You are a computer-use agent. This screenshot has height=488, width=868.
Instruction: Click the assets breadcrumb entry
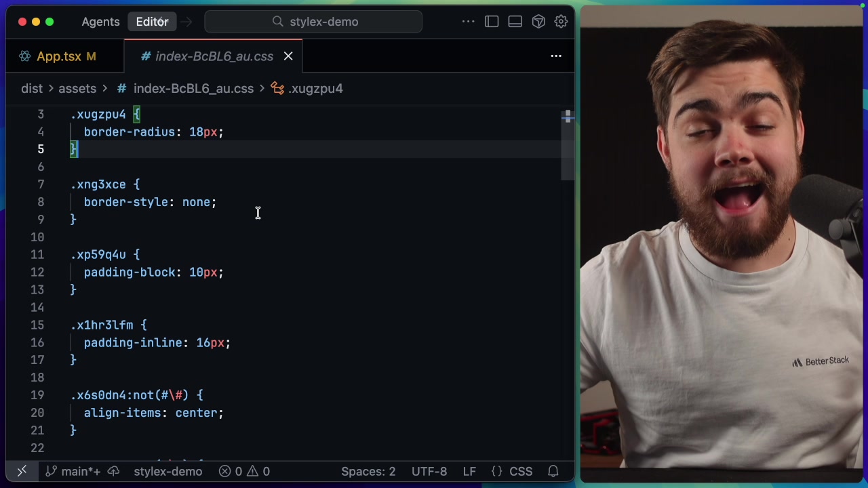(77, 88)
